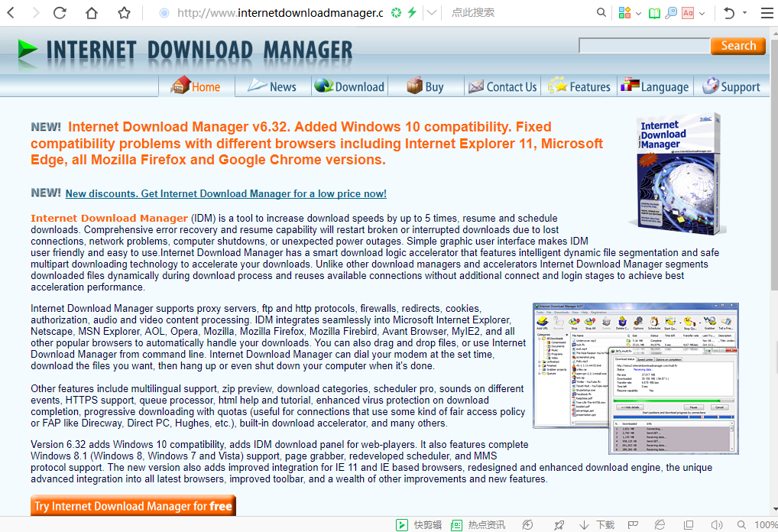This screenshot has width=778, height=532.
Task: Click the bold orange "Internet Download Manager" paragraph heading
Action: pos(109,218)
